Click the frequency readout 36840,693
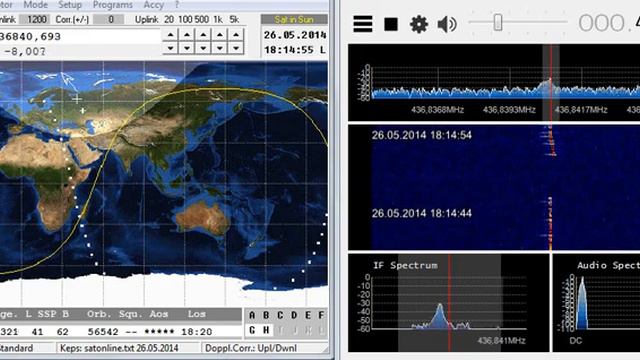This screenshot has width=640, height=360. [31, 36]
